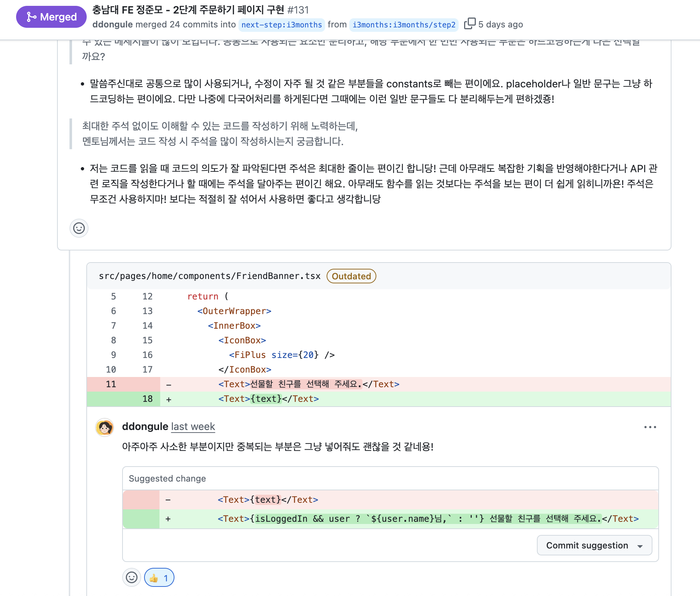Click the Commit suggestion button
Viewport: 700px width, 596px height.
click(x=587, y=545)
